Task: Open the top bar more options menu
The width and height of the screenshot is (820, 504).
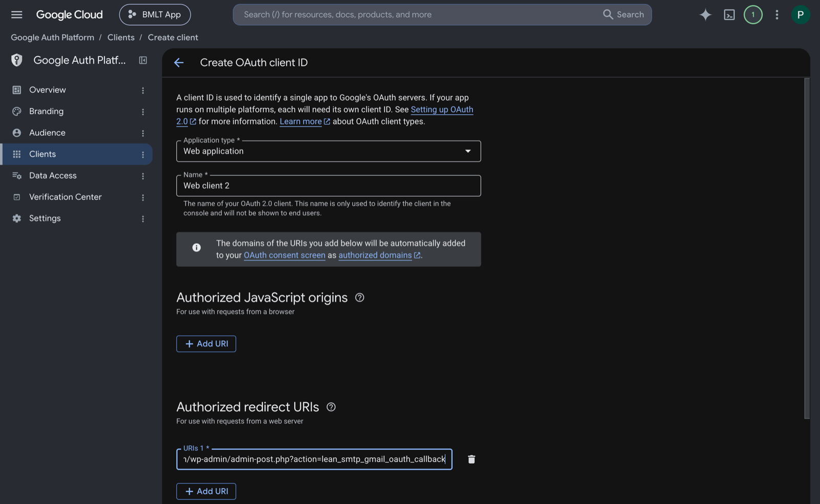Action: click(x=776, y=15)
